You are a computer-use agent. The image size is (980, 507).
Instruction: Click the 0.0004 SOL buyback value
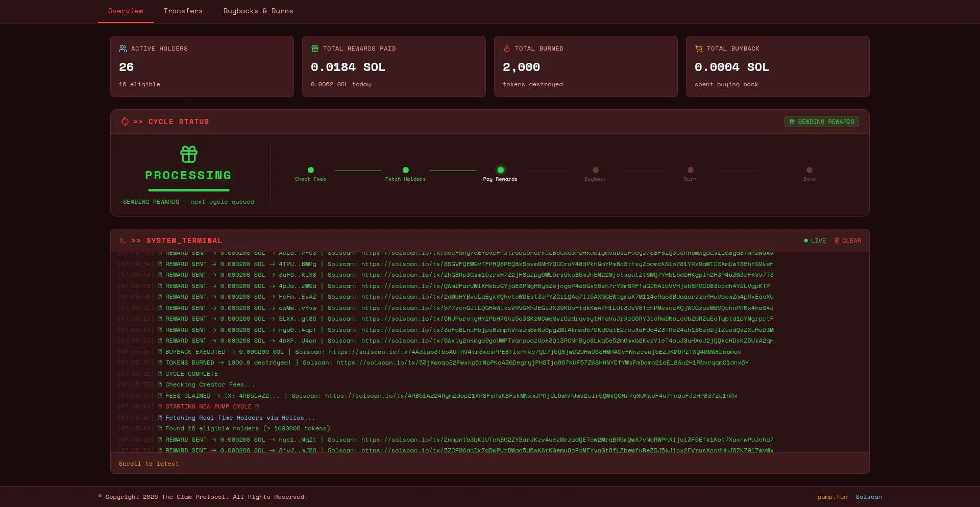732,67
